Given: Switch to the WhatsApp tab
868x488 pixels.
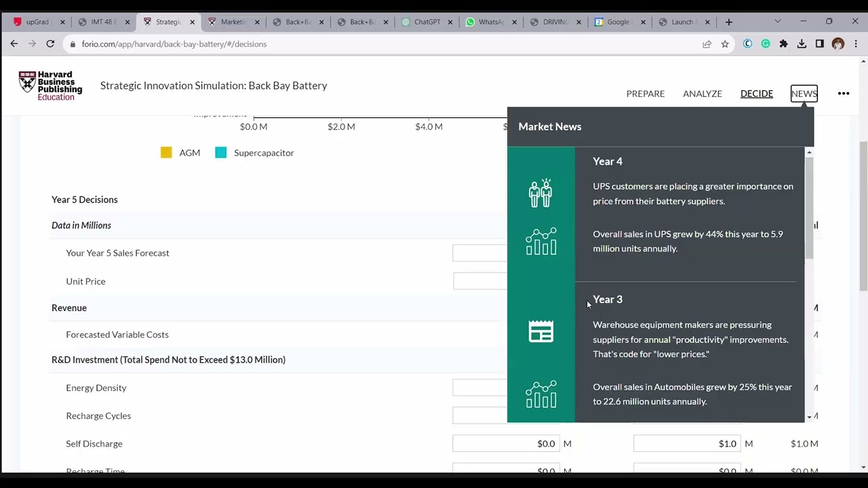Looking at the screenshot, I should (491, 22).
